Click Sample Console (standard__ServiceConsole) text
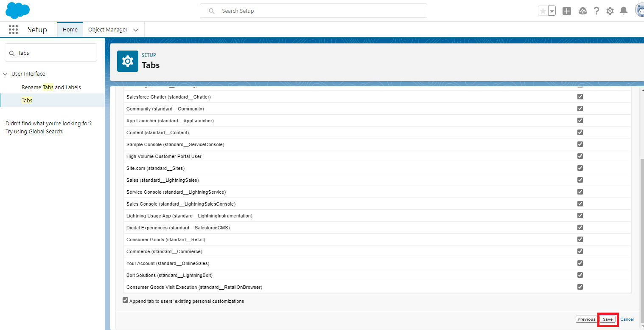Viewport: 644px width, 330px height. [x=175, y=144]
